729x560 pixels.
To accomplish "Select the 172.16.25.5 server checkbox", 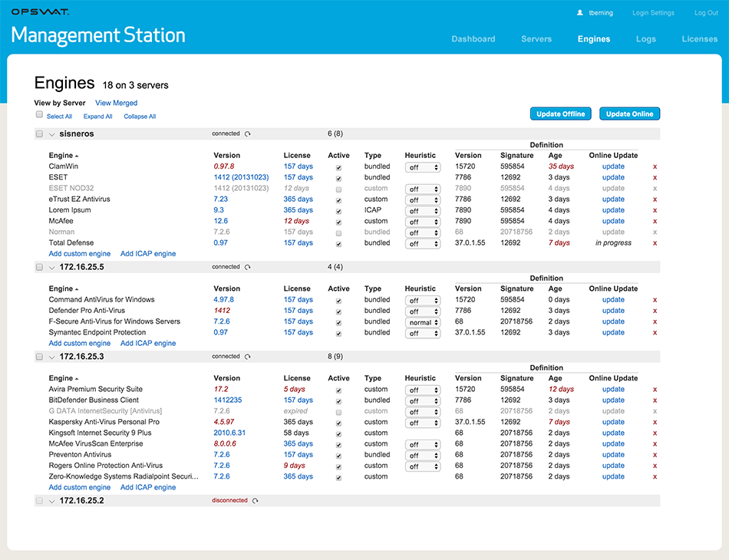I will click(39, 267).
